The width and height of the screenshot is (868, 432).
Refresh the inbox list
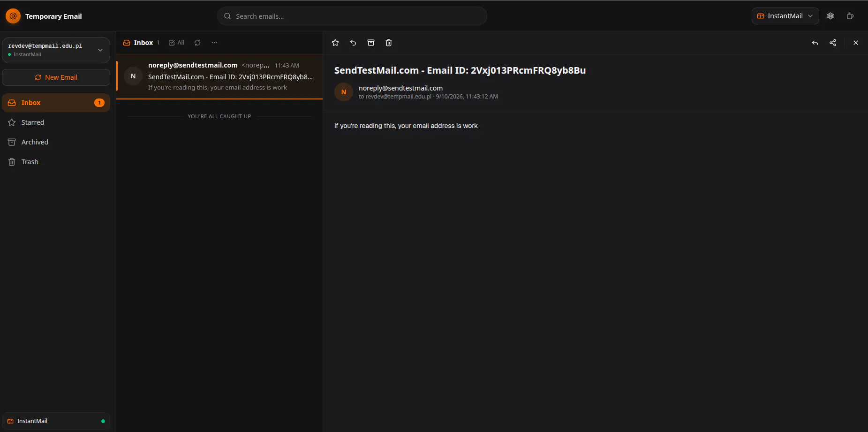(197, 43)
